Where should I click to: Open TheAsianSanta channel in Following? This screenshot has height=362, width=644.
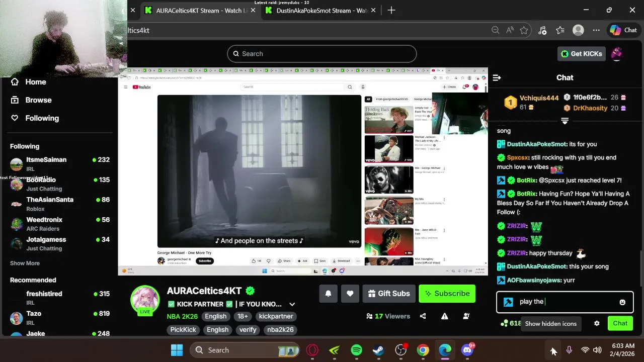pos(60,204)
